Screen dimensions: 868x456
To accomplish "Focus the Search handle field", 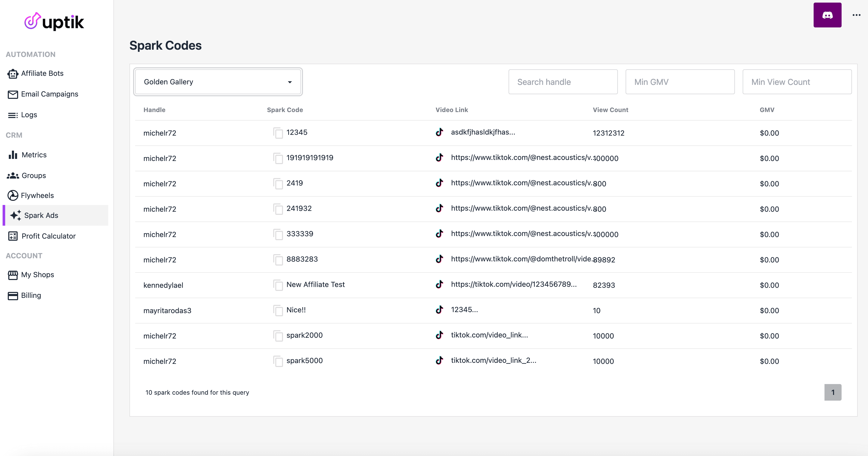I will tap(563, 82).
